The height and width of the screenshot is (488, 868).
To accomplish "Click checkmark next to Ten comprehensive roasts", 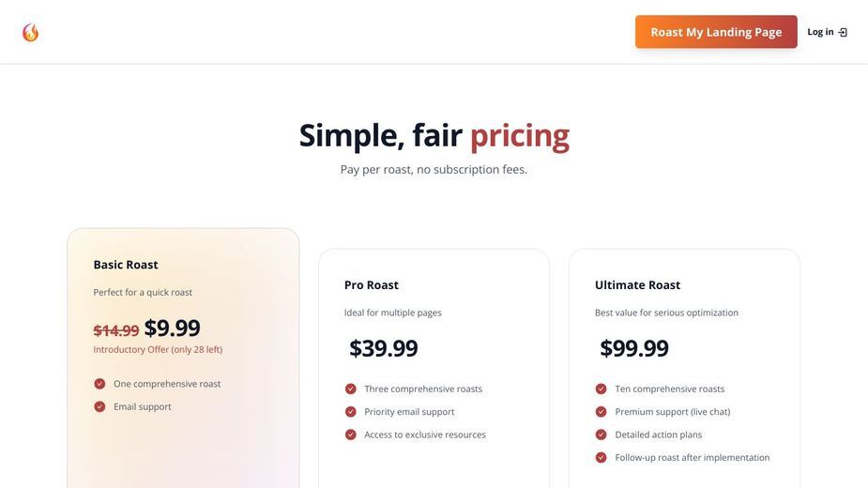I will pyautogui.click(x=601, y=389).
